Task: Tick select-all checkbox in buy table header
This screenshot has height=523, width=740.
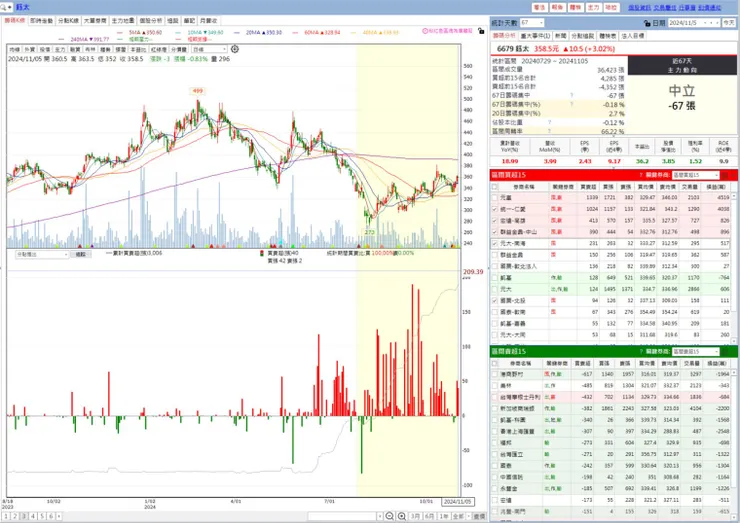Action: click(x=495, y=187)
